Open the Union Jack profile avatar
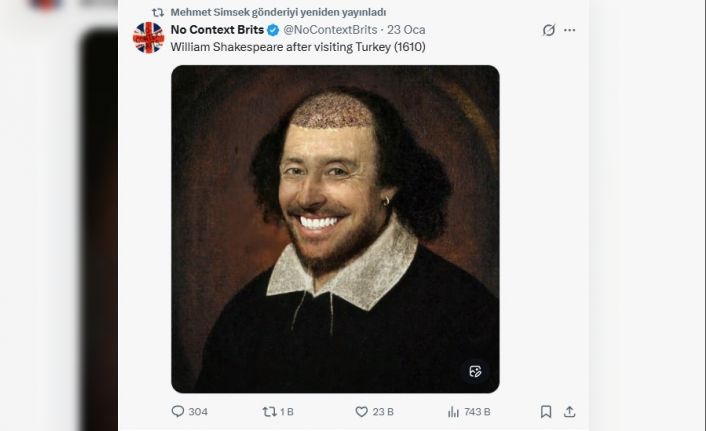This screenshot has height=431, width=706. (148, 37)
